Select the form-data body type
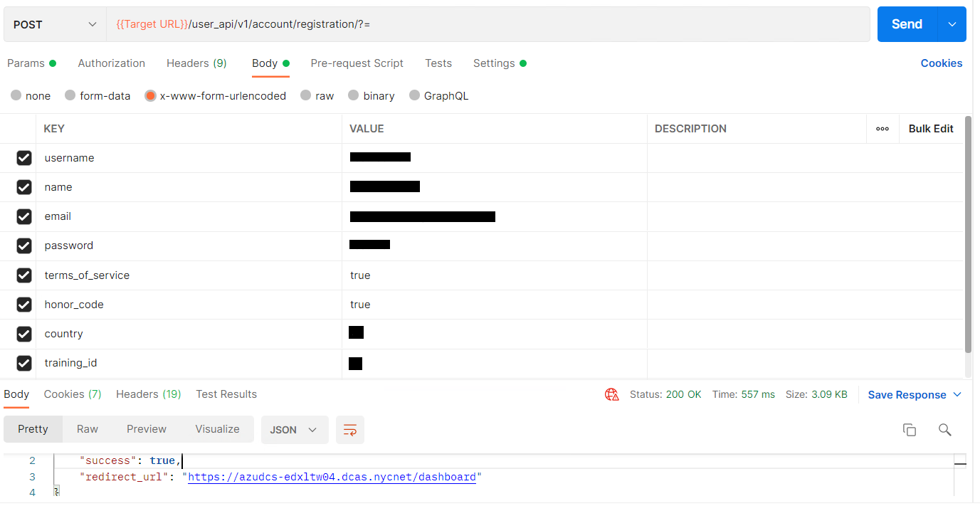980x506 pixels. (98, 95)
